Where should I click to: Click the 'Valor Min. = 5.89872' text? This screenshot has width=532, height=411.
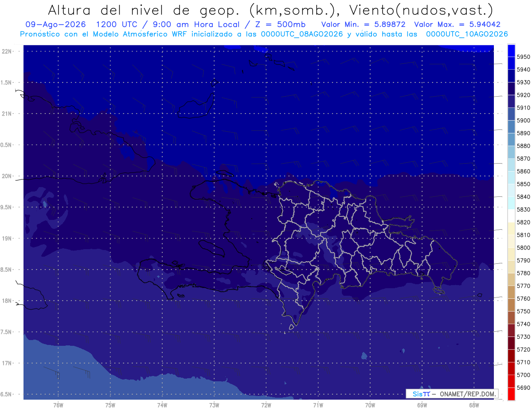[x=364, y=25]
